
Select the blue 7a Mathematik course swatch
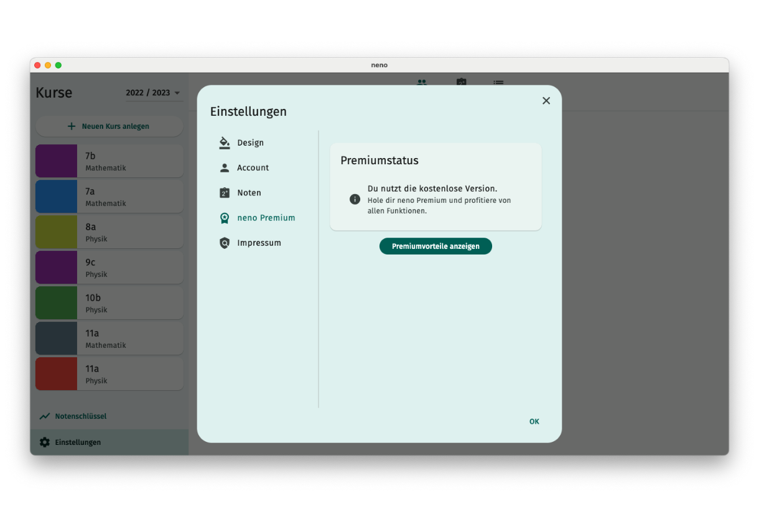click(56, 197)
